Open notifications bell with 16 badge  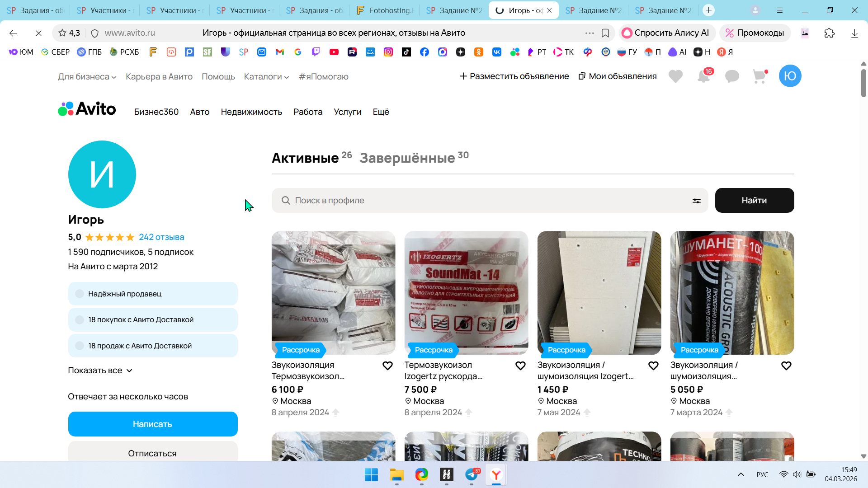coord(704,76)
